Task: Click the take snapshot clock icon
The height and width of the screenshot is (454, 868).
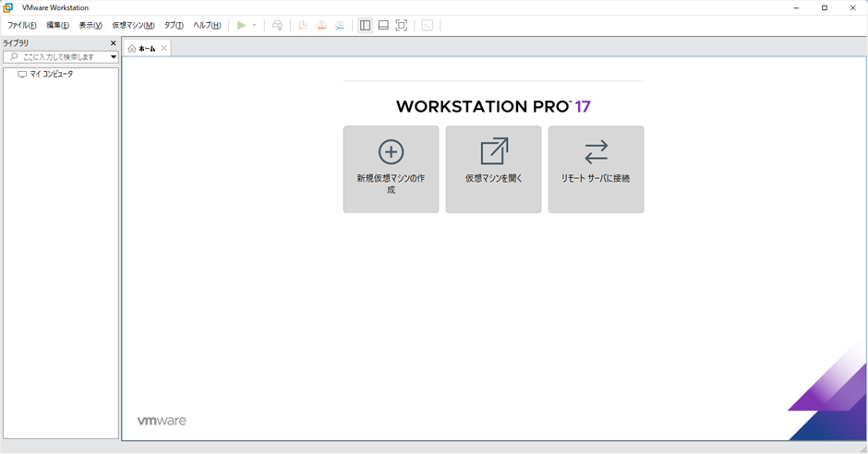Action: pyautogui.click(x=303, y=26)
